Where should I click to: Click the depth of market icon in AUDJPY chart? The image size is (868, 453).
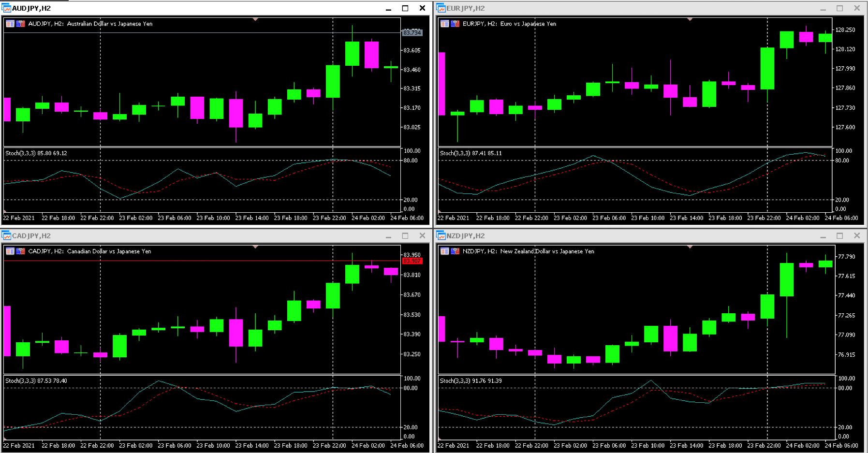point(21,23)
